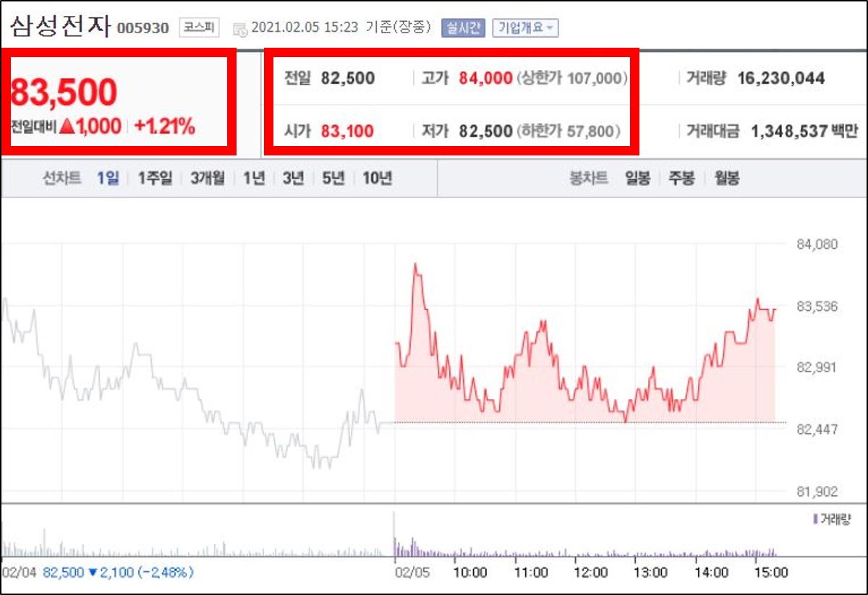
Task: Select the 5년 line chart tab
Action: (333, 179)
